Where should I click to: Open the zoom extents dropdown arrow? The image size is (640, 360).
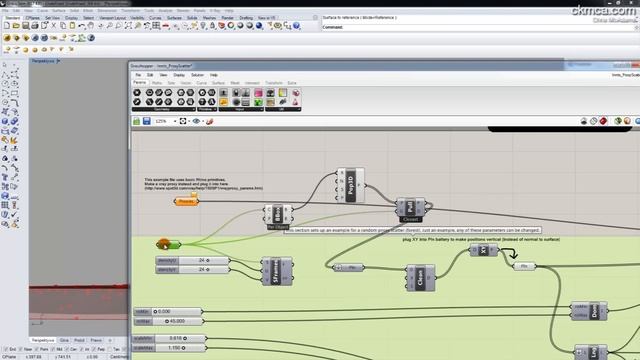tap(189, 121)
